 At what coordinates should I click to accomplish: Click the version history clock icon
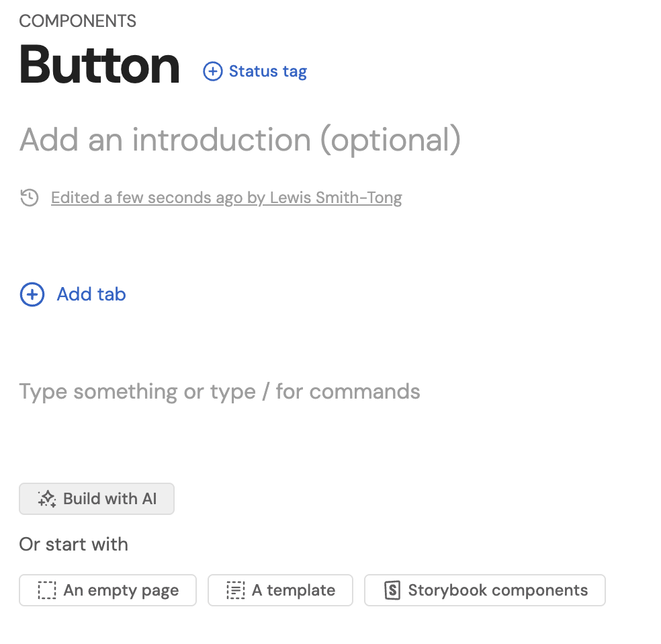[x=30, y=198]
